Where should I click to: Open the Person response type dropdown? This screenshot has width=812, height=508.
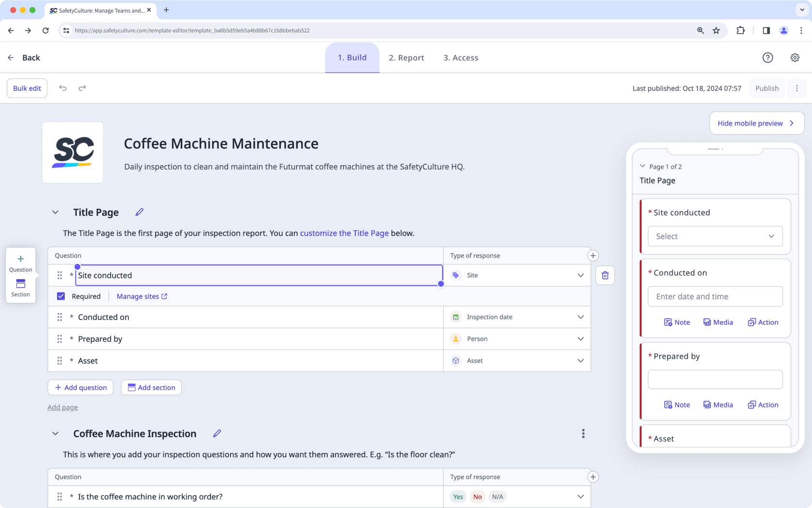(x=580, y=339)
